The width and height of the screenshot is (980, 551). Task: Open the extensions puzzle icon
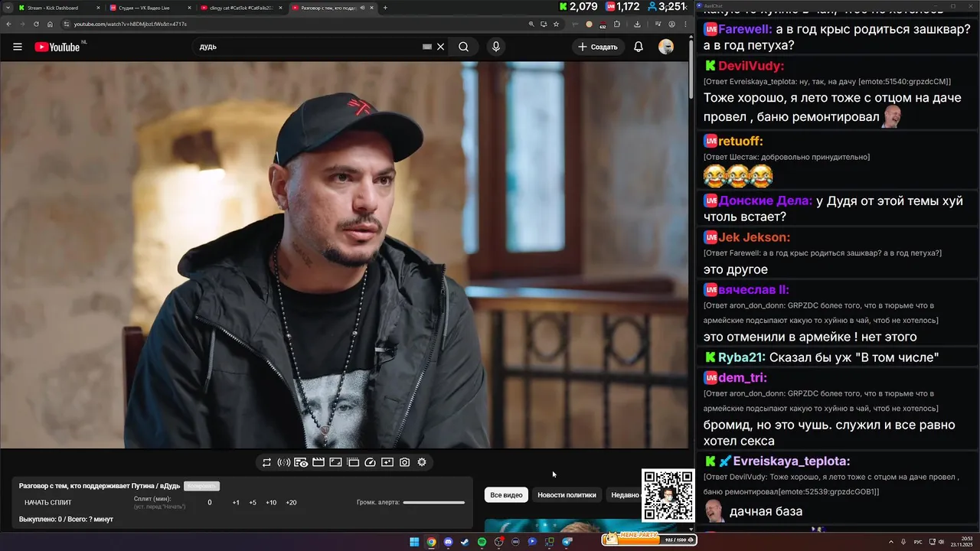pyautogui.click(x=617, y=24)
